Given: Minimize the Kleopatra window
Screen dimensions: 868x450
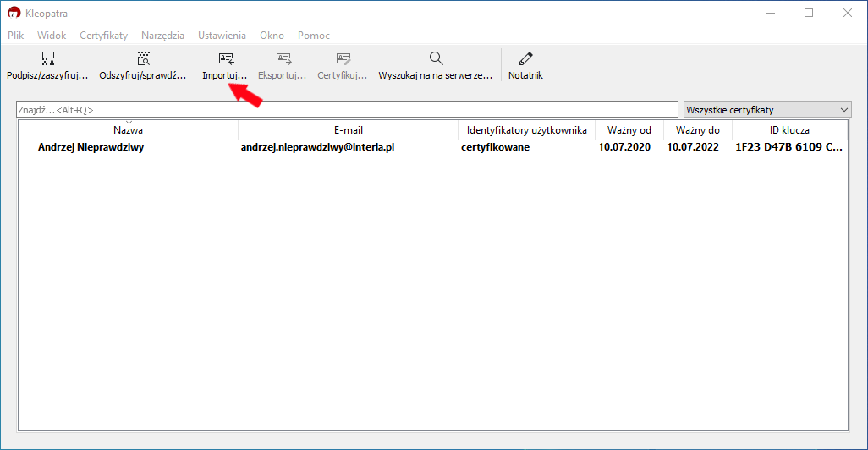Looking at the screenshot, I should point(771,13).
